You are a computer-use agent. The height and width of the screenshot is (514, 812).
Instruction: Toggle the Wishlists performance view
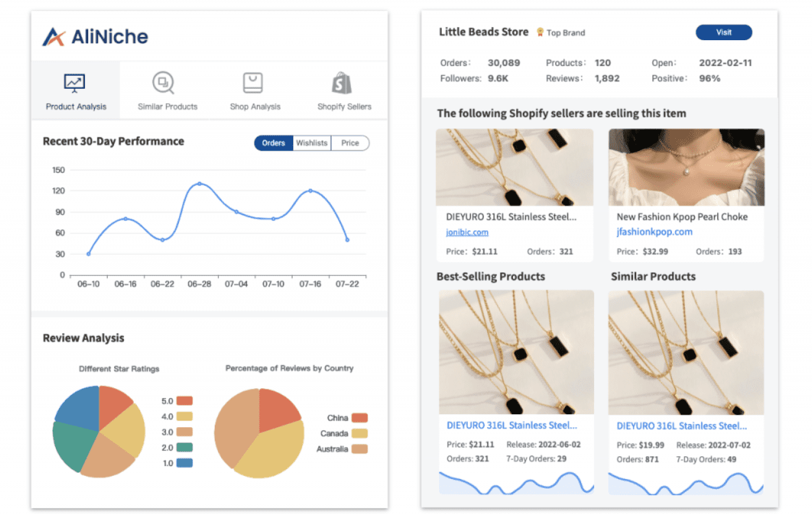click(312, 143)
